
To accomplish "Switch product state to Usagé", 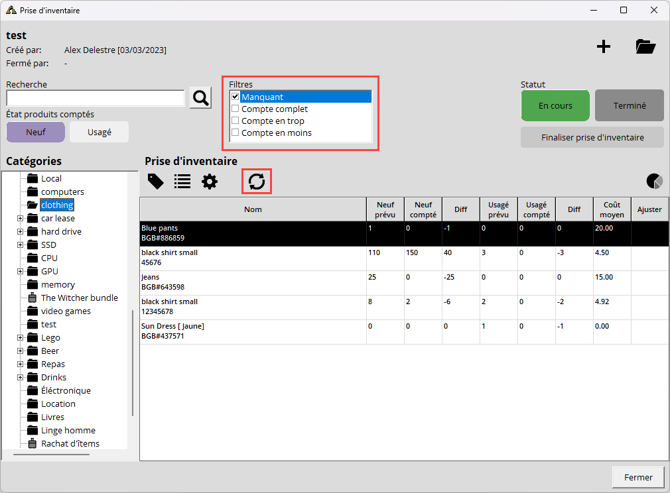I will pyautogui.click(x=99, y=132).
